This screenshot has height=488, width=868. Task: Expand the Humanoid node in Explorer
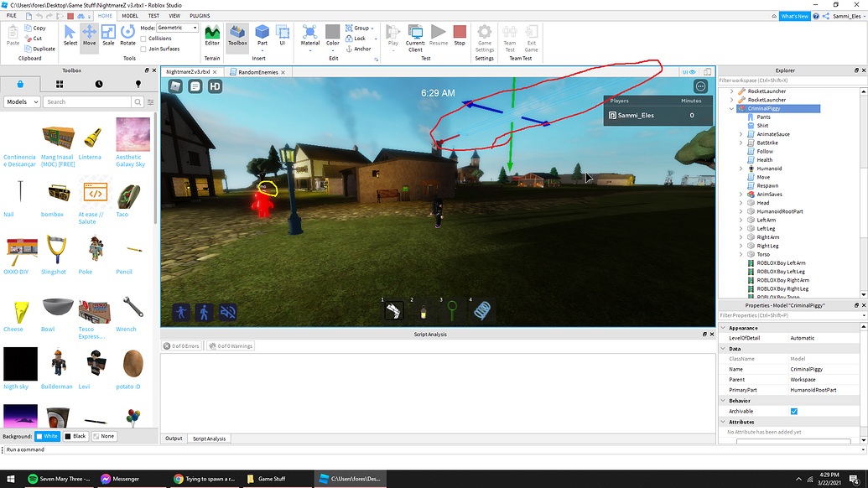(741, 169)
